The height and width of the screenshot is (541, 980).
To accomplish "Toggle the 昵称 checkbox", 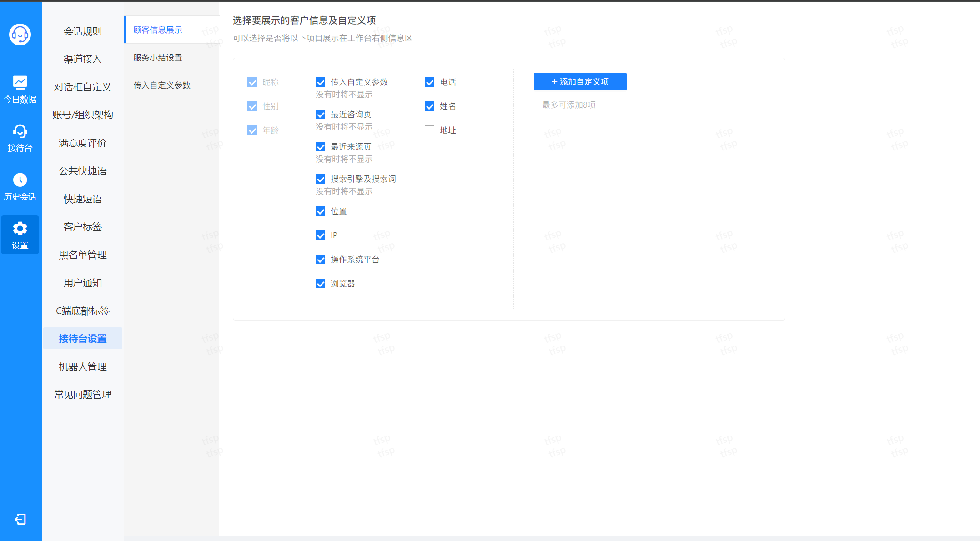I will coord(252,82).
